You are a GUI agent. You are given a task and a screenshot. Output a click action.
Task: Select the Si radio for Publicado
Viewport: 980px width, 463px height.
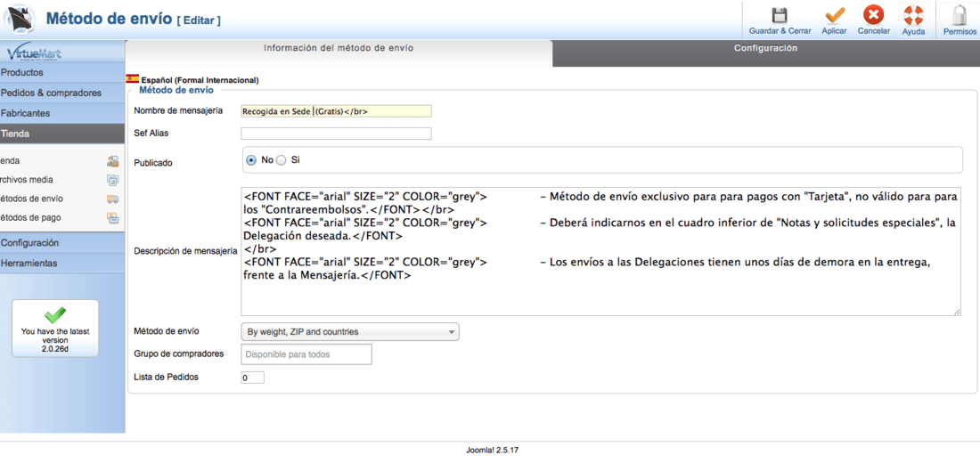pyautogui.click(x=281, y=160)
